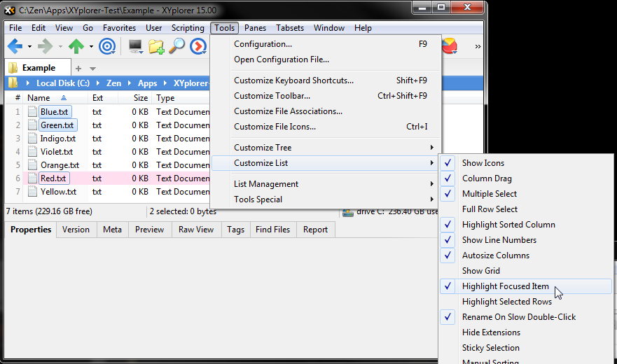The height and width of the screenshot is (364, 617).
Task: Click the green Up arrow toolbar icon
Action: click(x=76, y=47)
